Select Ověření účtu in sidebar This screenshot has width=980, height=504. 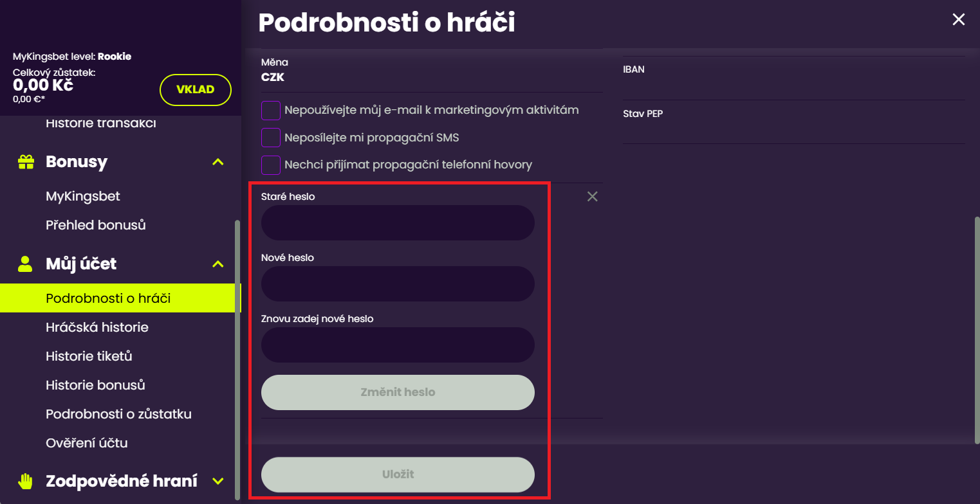87,443
